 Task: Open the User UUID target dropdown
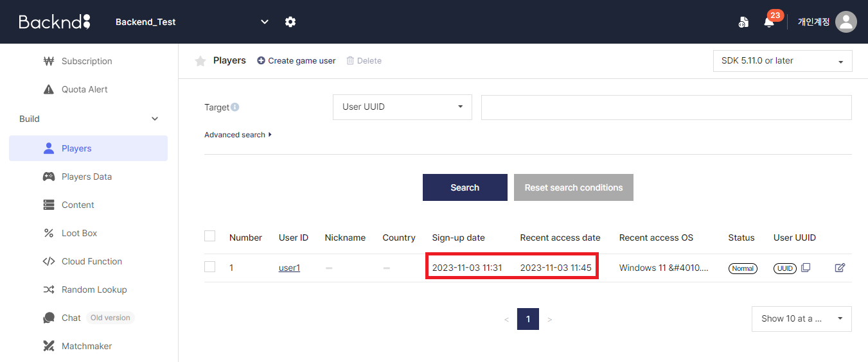click(402, 107)
